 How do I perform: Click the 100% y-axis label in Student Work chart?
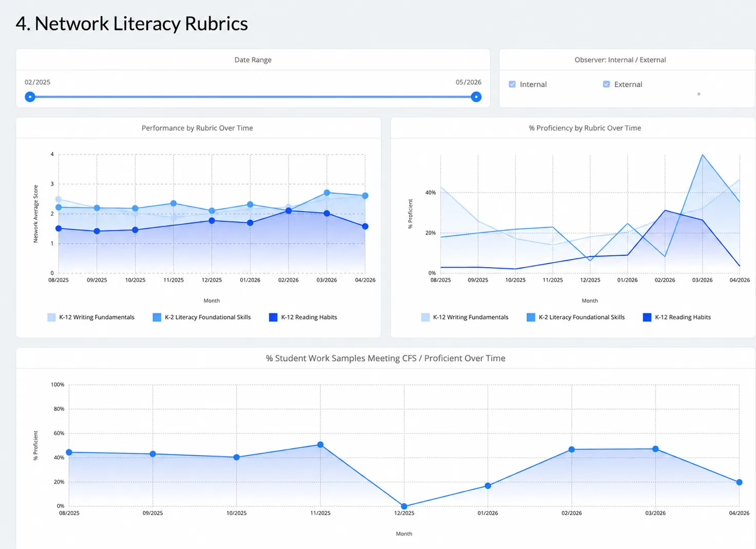58,385
